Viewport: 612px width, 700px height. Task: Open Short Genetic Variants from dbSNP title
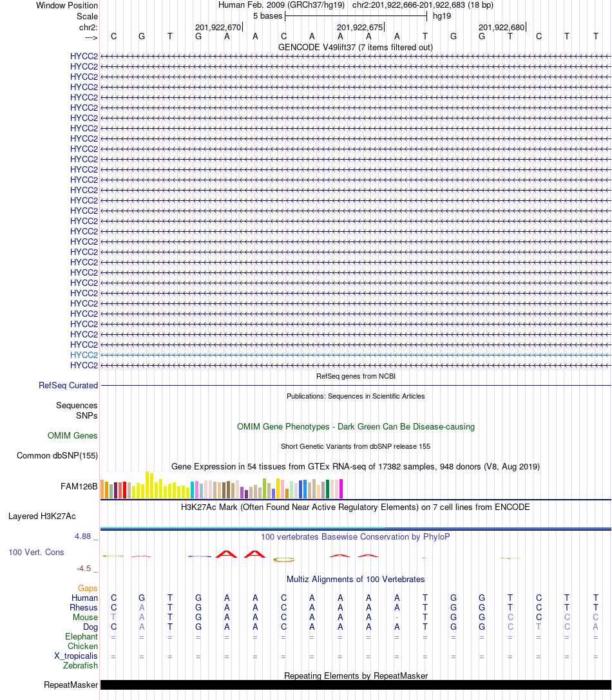point(356,446)
